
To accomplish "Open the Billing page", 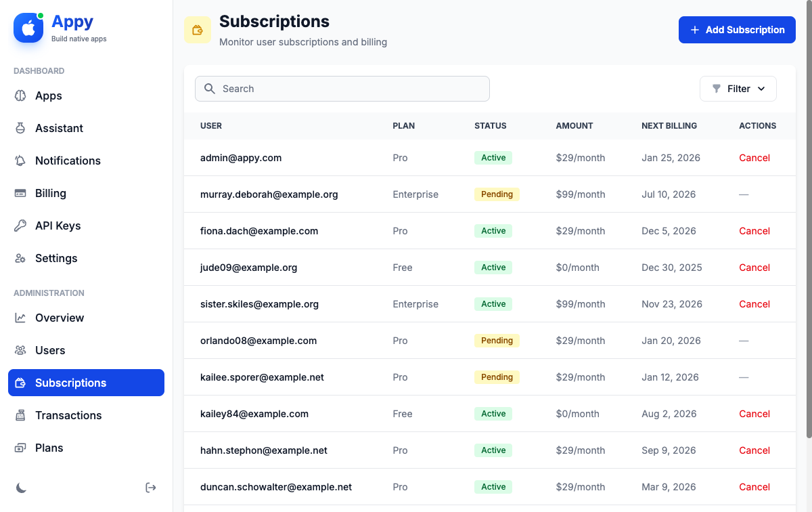I will [x=21, y=193].
